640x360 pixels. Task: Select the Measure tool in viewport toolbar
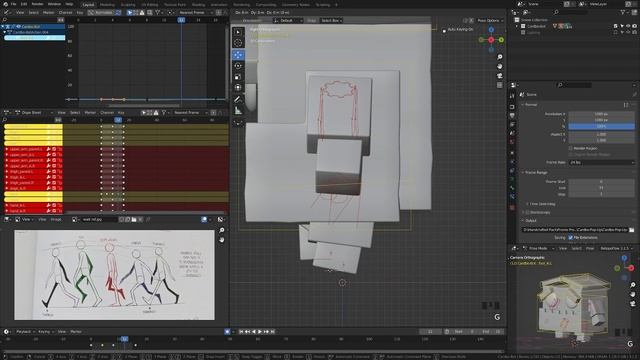tap(238, 110)
